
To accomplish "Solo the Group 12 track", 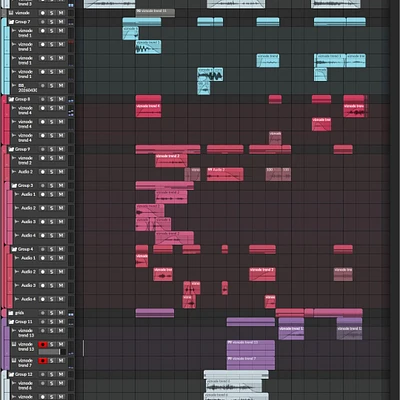I will tap(52, 374).
